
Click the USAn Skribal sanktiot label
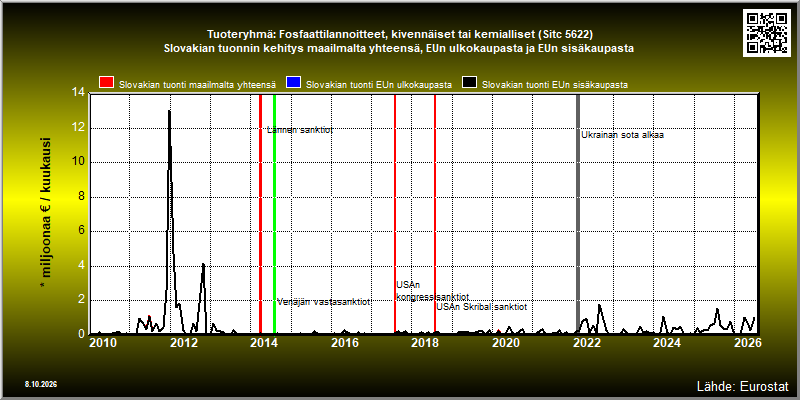tap(482, 307)
